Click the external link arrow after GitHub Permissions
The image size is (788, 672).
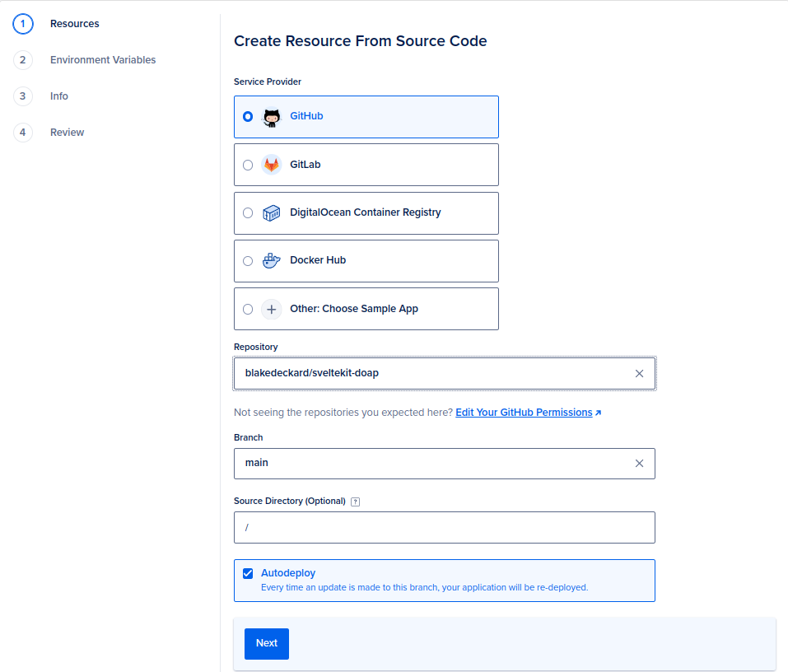598,413
